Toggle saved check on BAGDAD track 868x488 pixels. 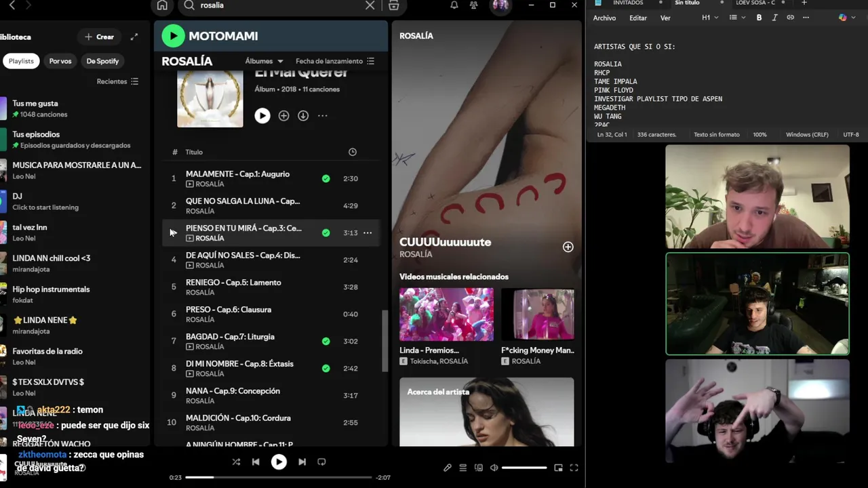(326, 341)
